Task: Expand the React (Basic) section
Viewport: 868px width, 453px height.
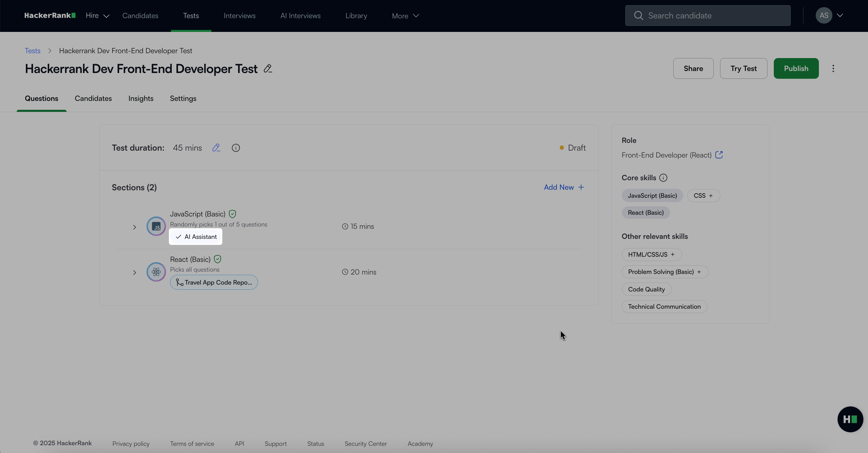Action: [x=134, y=272]
